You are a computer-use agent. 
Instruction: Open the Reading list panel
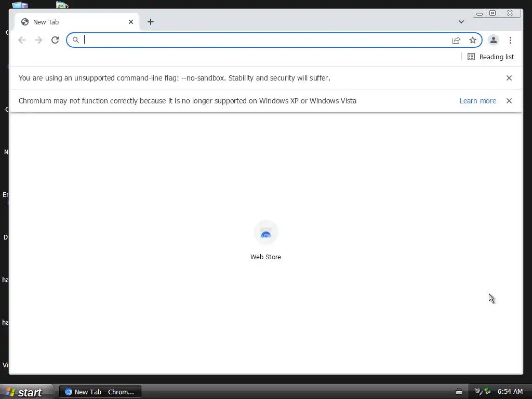point(490,57)
